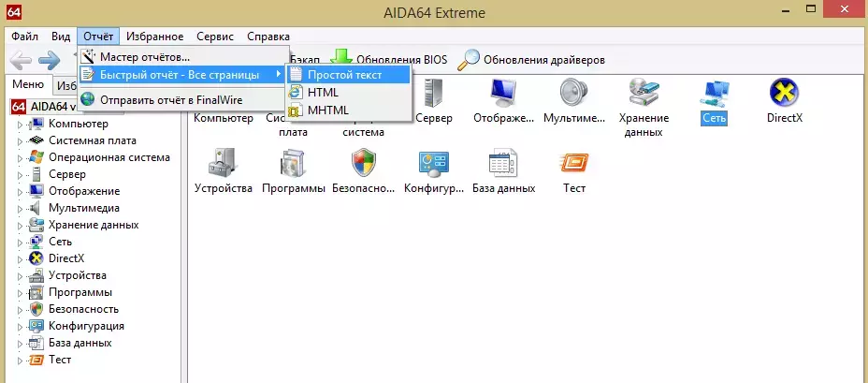
Task: Open the Избранное menu
Action: click(155, 37)
